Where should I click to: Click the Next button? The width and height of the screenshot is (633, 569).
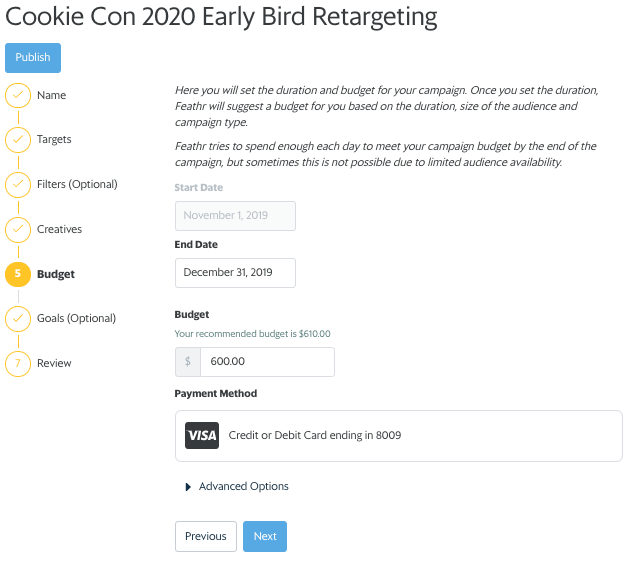point(265,537)
